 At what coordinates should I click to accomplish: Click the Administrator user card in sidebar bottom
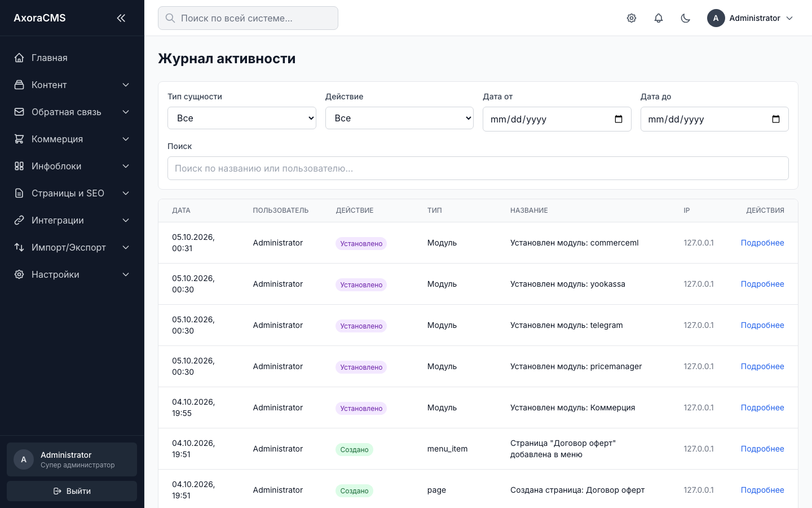pyautogui.click(x=72, y=459)
